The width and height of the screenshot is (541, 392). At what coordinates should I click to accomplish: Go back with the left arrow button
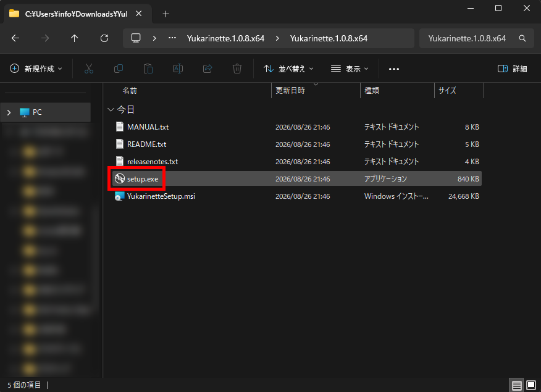tap(15, 38)
